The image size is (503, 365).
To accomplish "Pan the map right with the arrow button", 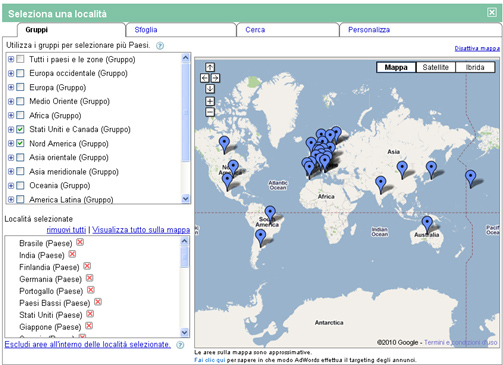I will 215,78.
